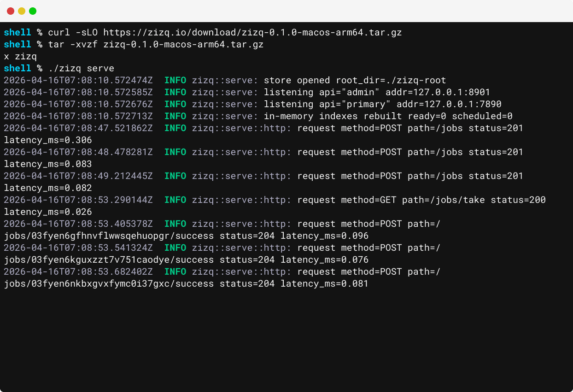
Task: Click 'latency_ms=0.076' value
Action: point(325,260)
